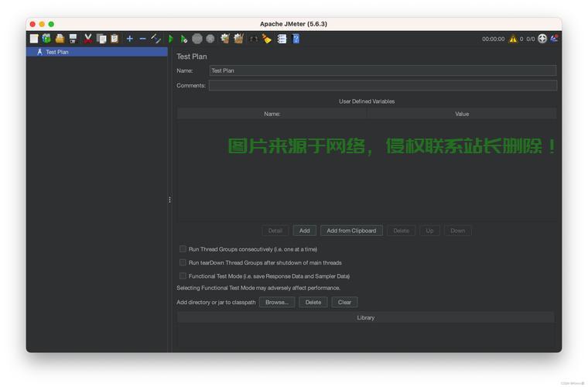Screen dimensions: 588x387
Task: Click the 0/0 thread count text
Action: click(531, 39)
